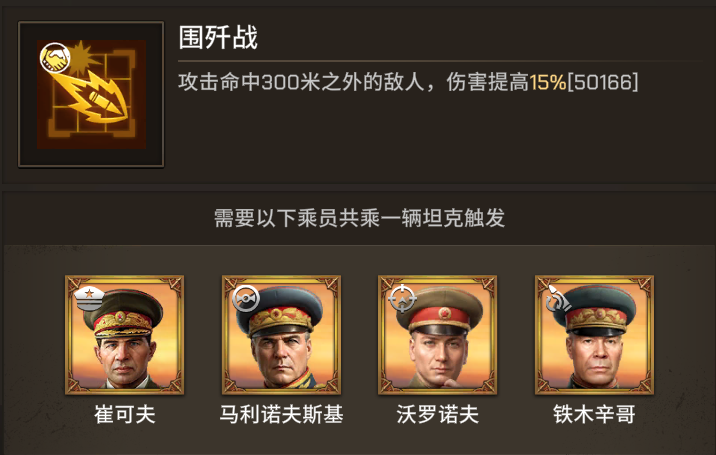Click the 马利诺夫斯基 name label

click(281, 415)
